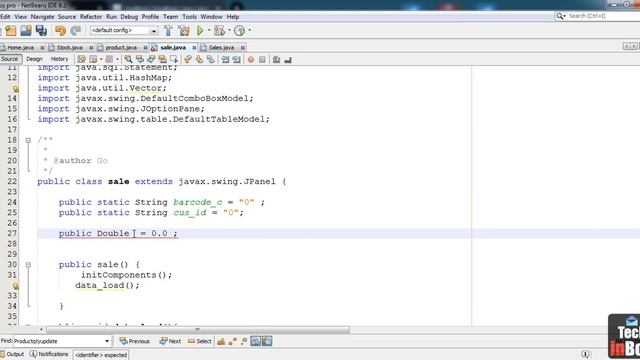
Task: Click hint bulb at line 32
Action: pyautogui.click(x=16, y=286)
